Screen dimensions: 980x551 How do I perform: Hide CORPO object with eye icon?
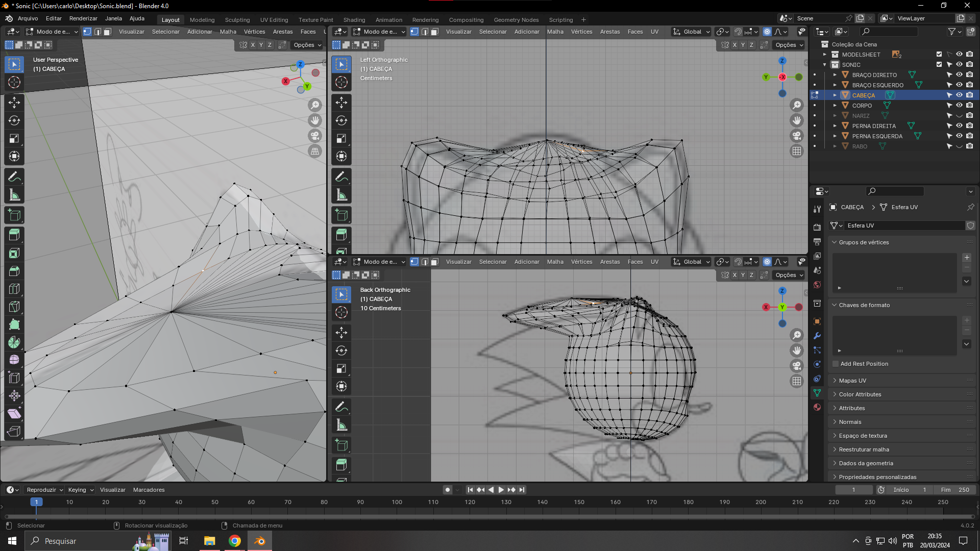pos(959,106)
